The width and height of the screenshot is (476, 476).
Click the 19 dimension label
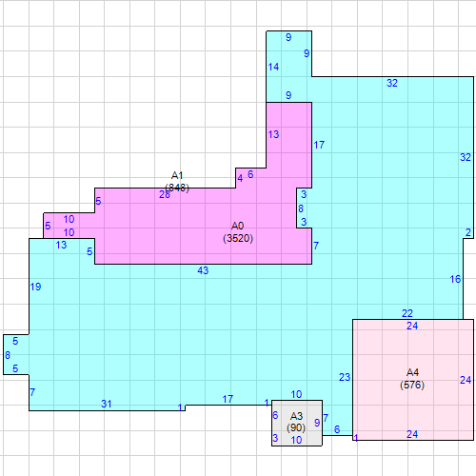35,287
